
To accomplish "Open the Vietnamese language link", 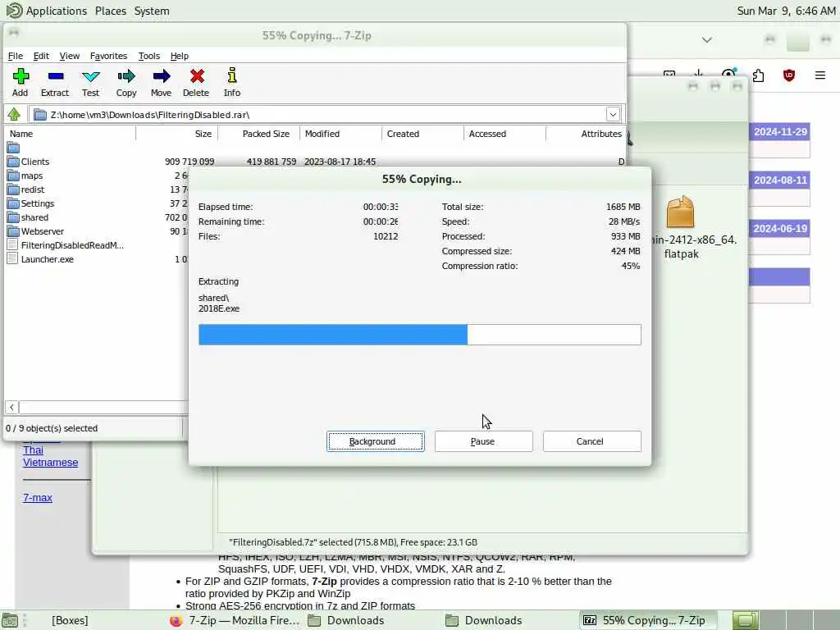I will (50, 463).
